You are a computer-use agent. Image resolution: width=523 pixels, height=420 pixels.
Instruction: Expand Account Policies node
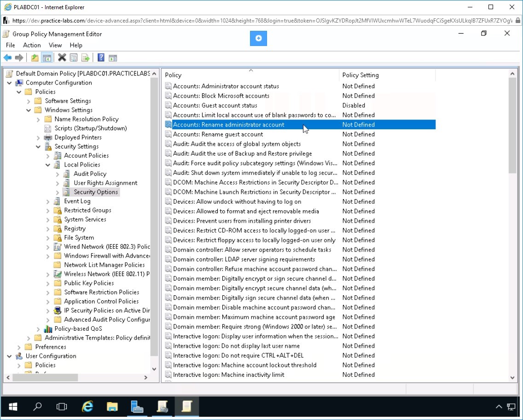pyautogui.click(x=48, y=155)
